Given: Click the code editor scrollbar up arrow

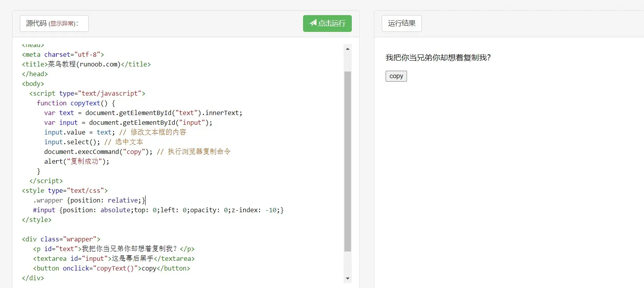Looking at the screenshot, I should (x=347, y=49).
